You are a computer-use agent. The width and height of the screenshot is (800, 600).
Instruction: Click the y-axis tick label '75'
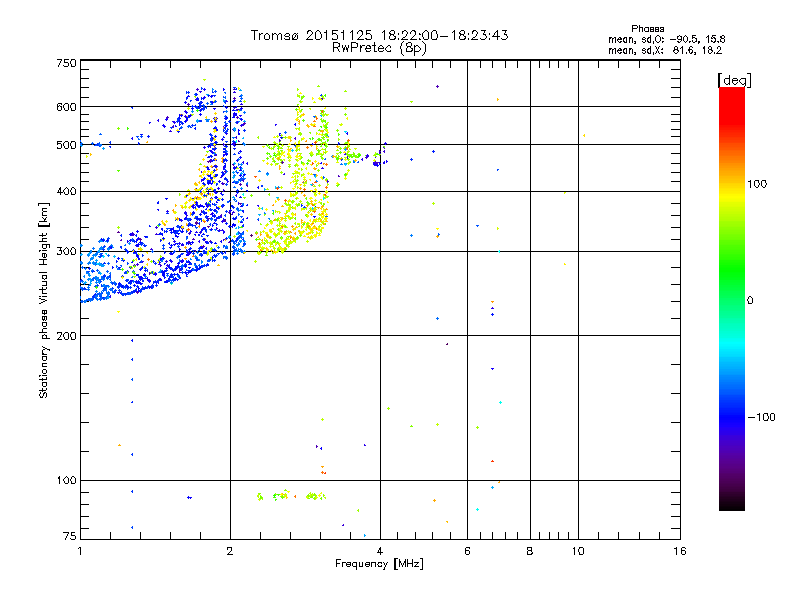(x=70, y=536)
